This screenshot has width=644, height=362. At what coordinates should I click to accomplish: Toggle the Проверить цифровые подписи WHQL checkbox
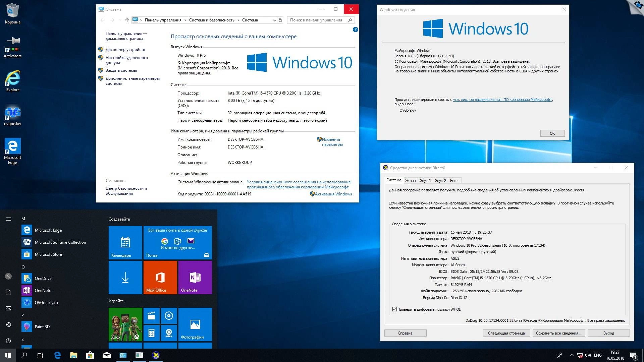(394, 309)
